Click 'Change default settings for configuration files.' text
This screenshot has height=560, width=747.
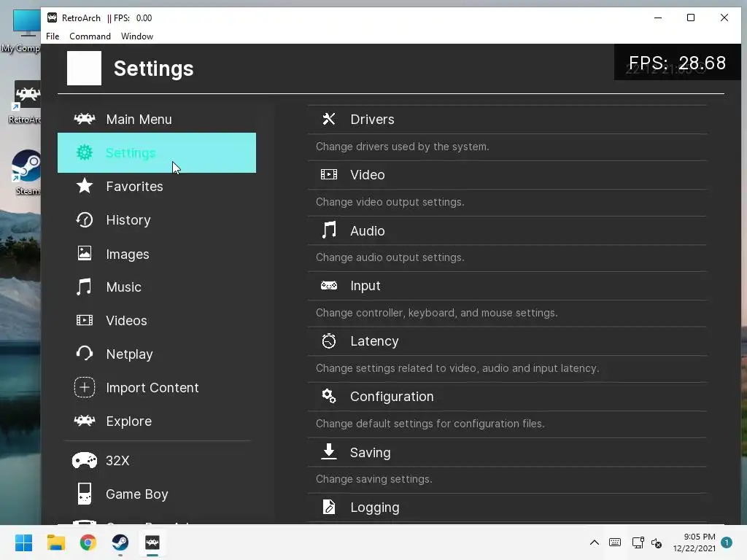click(430, 424)
